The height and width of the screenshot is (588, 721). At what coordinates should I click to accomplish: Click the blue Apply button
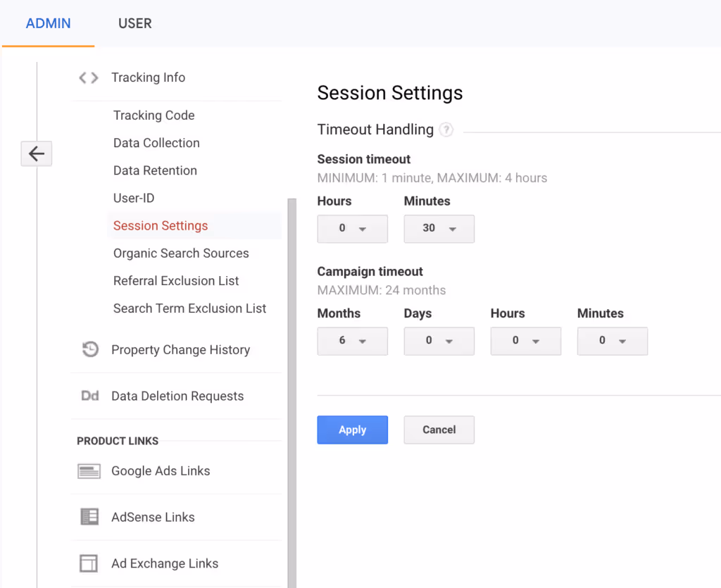[352, 430]
